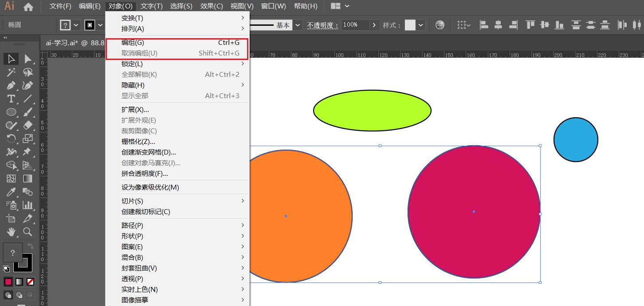644x306 pixels.
Task: Choose the Width warp tool
Action: pyautogui.click(x=12, y=152)
